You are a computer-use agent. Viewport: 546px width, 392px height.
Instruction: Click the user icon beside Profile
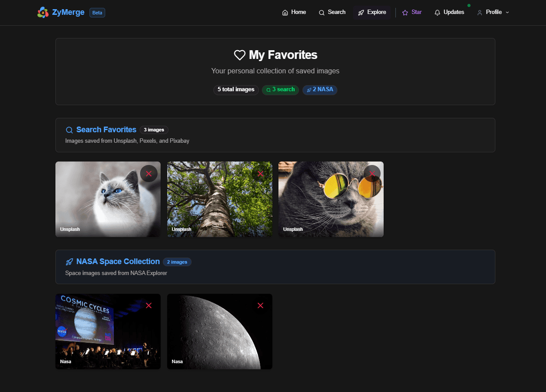480,13
